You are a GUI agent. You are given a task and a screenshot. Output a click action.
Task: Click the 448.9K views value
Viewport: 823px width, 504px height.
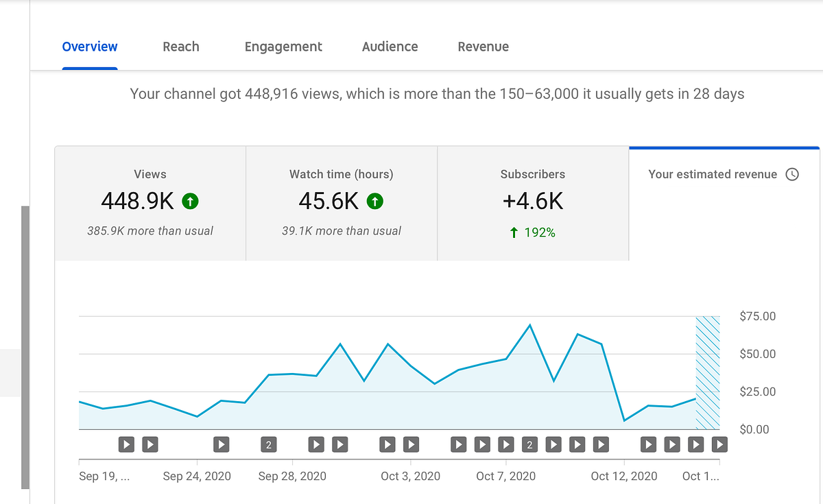point(137,201)
